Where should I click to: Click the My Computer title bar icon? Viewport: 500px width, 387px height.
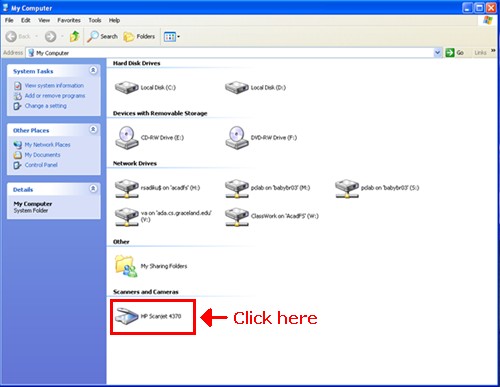(5, 8)
